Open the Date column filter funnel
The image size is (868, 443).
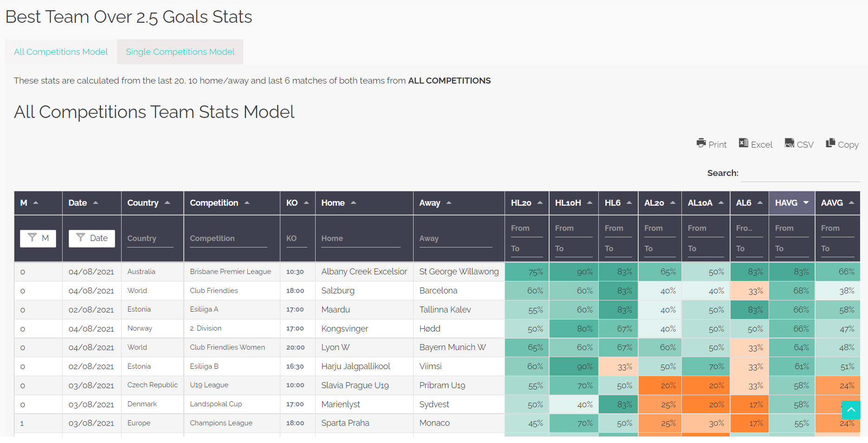click(91, 238)
